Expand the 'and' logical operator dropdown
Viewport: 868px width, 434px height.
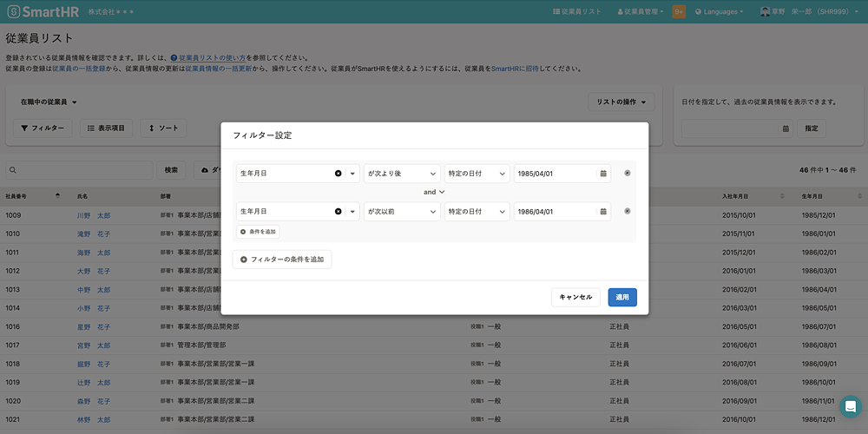coord(434,192)
